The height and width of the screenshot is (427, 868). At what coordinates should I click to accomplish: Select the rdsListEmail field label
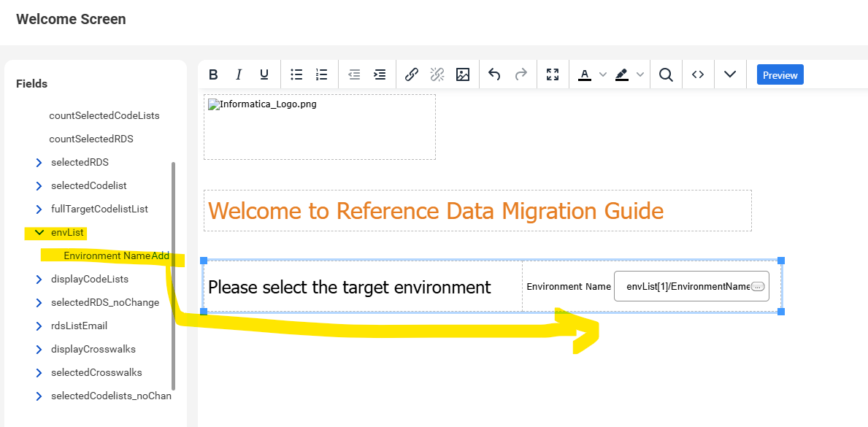pyautogui.click(x=79, y=326)
